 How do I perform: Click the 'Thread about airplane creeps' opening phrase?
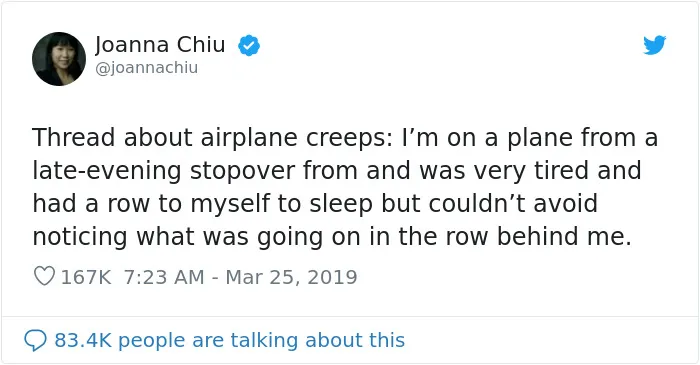tap(212, 137)
